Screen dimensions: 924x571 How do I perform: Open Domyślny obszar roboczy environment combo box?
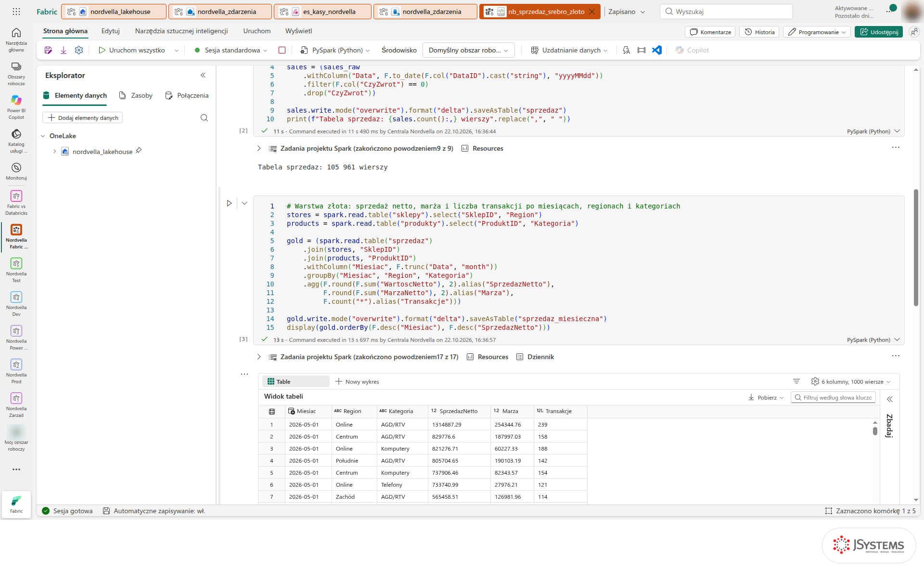[x=468, y=50]
